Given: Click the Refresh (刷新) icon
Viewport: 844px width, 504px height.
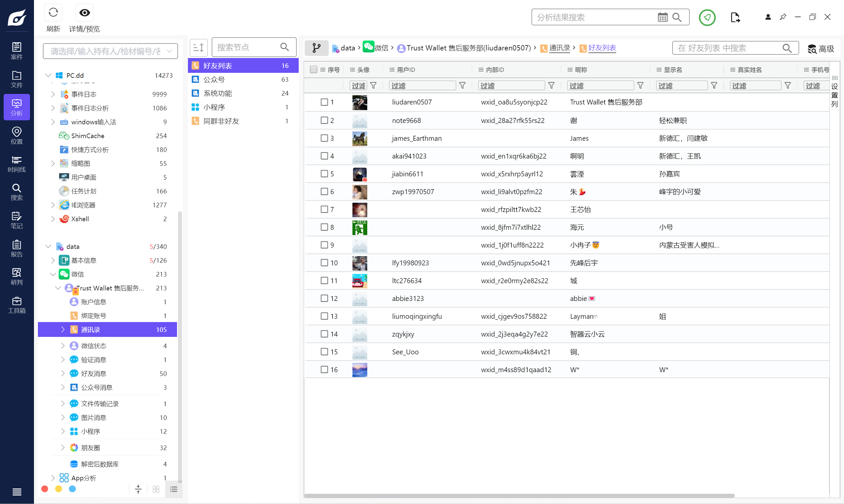Looking at the screenshot, I should pos(53,13).
